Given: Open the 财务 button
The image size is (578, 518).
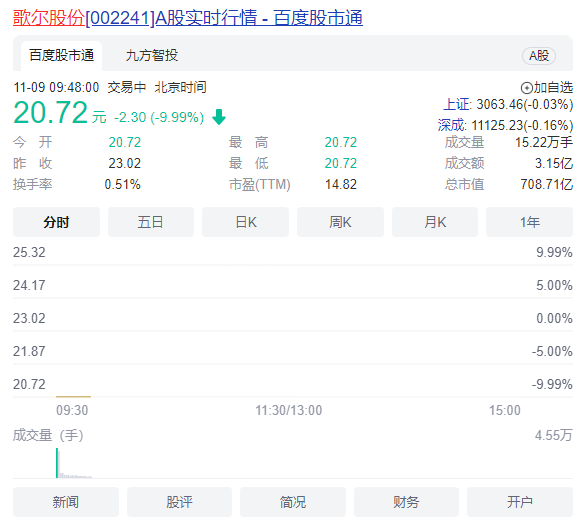Looking at the screenshot, I should [407, 502].
